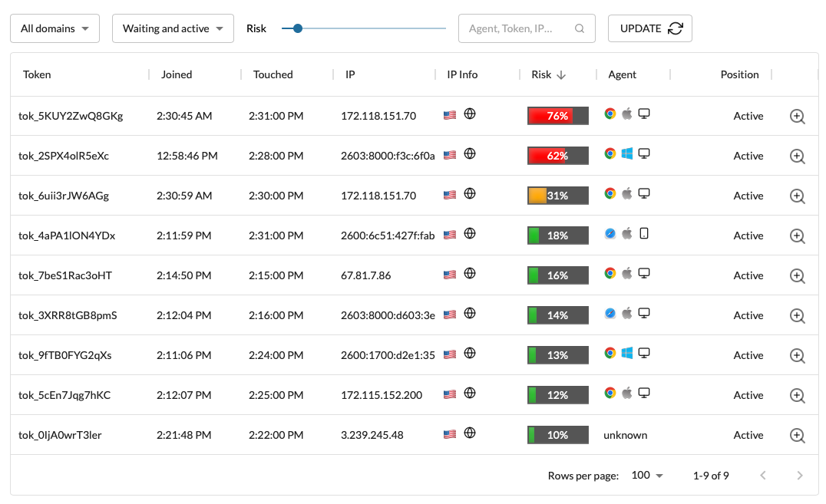Screen dimensions: 826x504
Task: Open details magnifier for tok_0IjA0wrT3ler
Action: (797, 435)
